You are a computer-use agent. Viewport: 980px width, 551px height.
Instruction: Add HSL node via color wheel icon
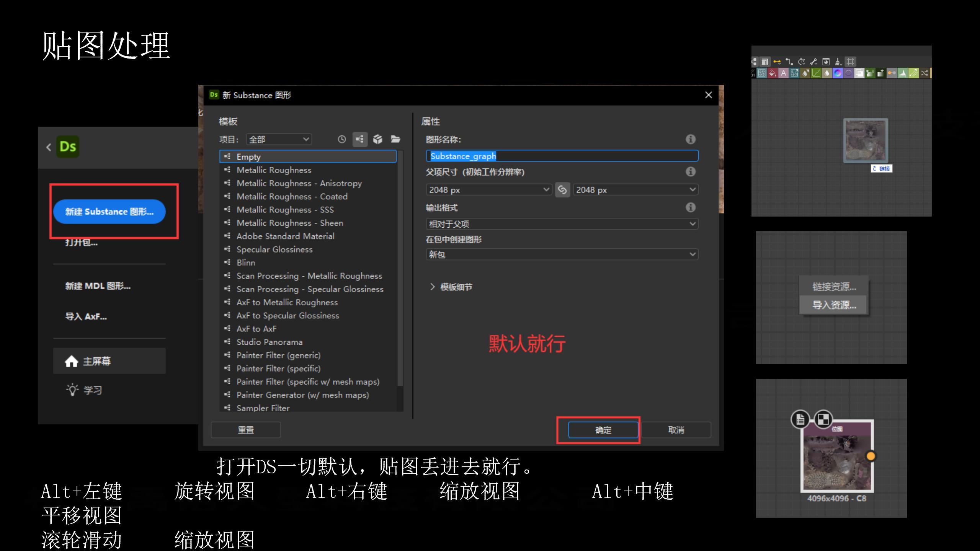[838, 73]
